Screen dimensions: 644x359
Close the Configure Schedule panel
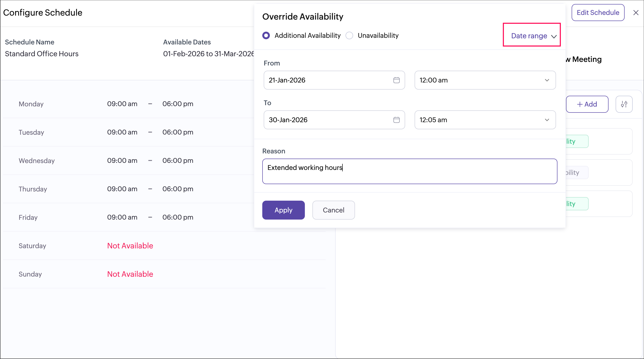(636, 13)
